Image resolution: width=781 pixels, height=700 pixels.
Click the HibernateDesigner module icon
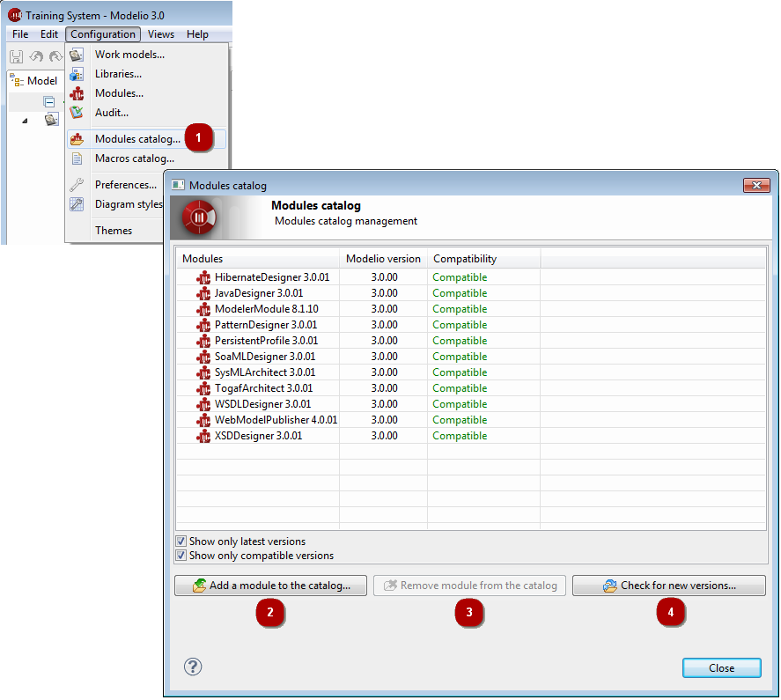(x=203, y=277)
